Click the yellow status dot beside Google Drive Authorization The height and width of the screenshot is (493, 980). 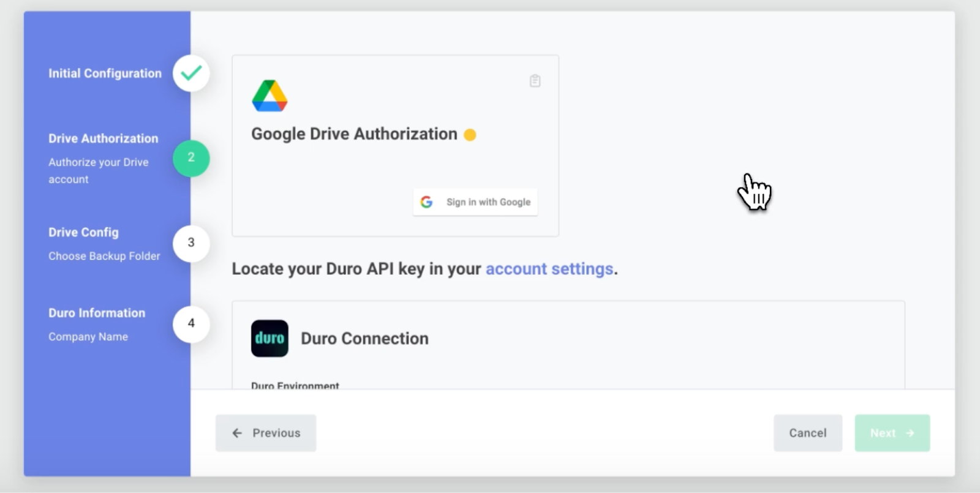coord(470,135)
